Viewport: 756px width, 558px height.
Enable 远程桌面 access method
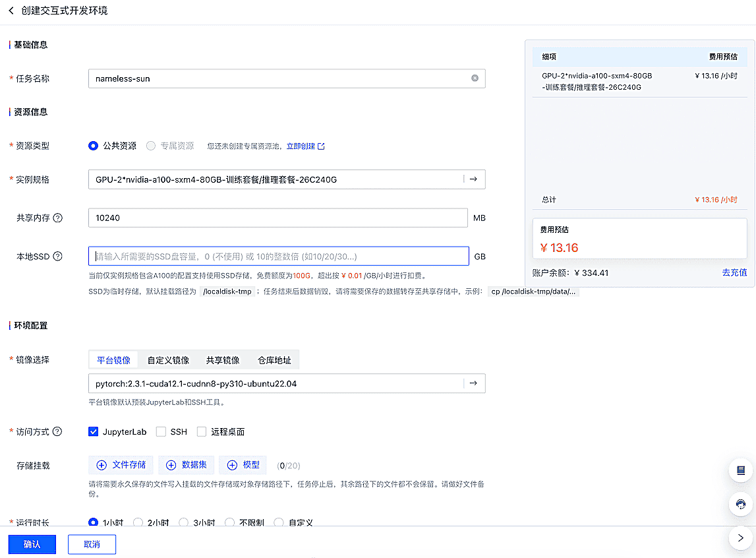(x=202, y=431)
